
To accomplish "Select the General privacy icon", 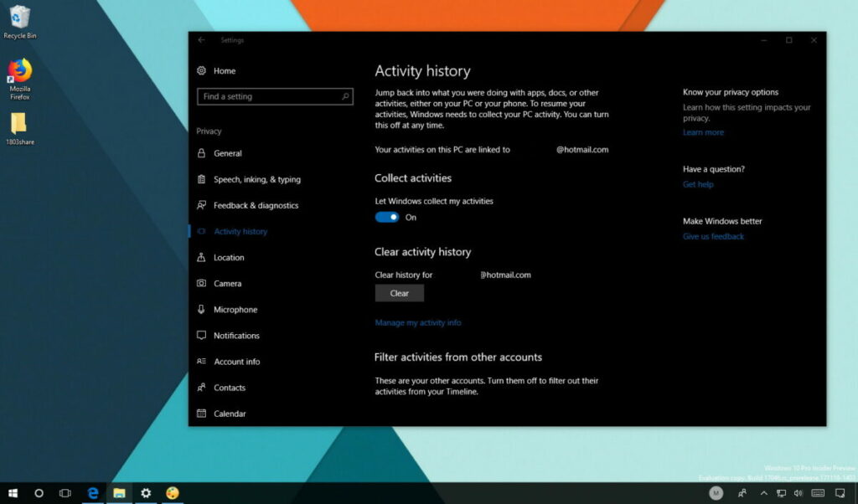I will click(202, 152).
